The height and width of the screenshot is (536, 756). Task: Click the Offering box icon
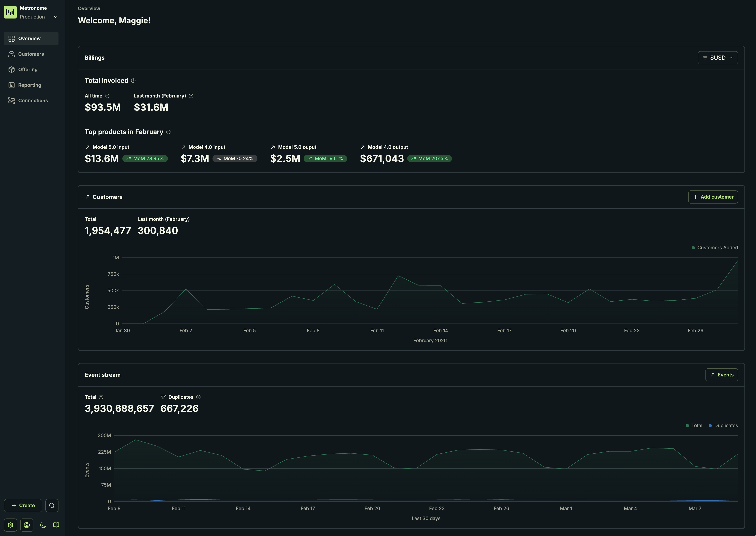pos(12,70)
